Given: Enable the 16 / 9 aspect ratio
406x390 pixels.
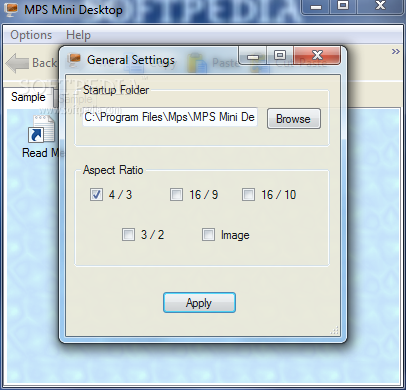Looking at the screenshot, I should pyautogui.click(x=176, y=194).
